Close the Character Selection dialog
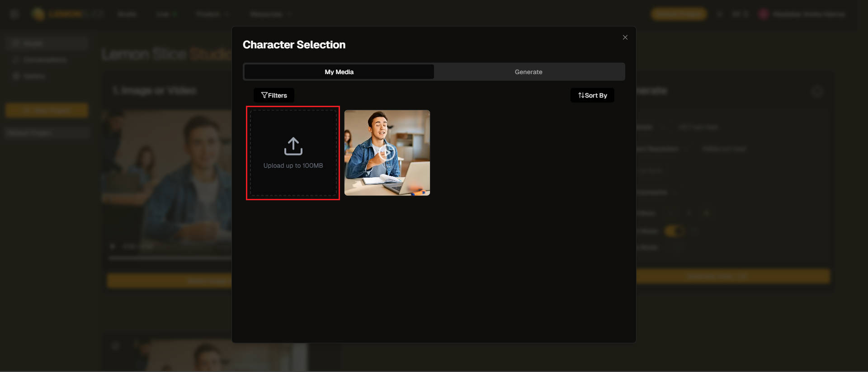This screenshot has height=372, width=868. (x=625, y=38)
